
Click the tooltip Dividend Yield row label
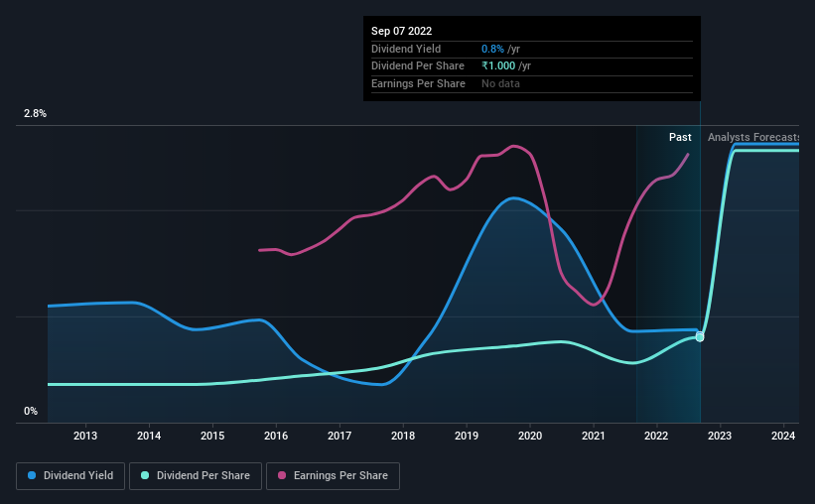point(406,49)
